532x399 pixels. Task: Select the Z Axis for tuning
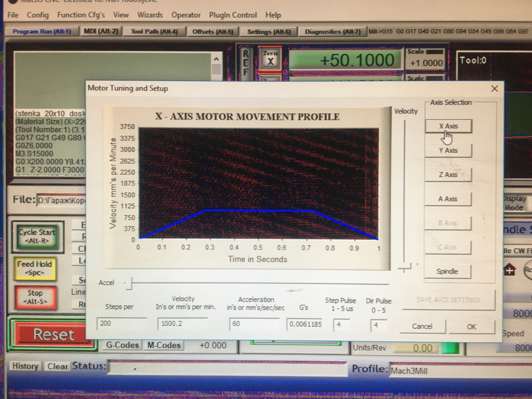(x=448, y=175)
